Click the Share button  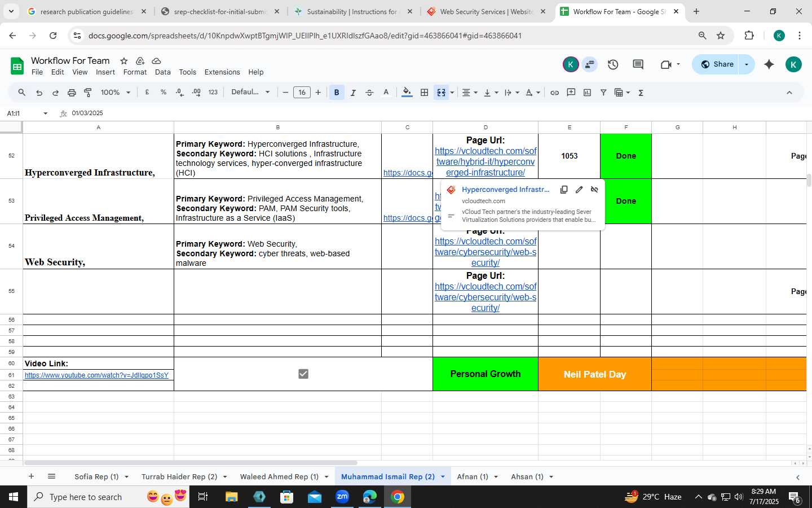point(717,64)
